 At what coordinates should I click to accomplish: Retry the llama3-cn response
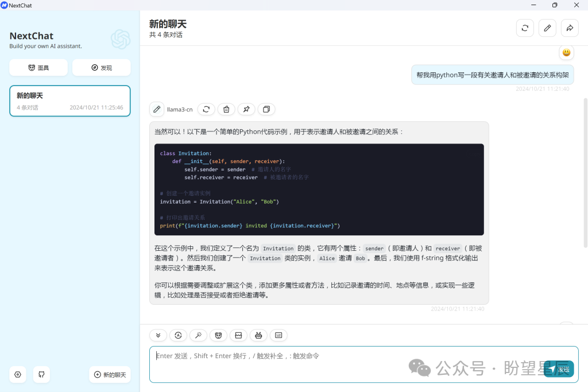(x=206, y=109)
